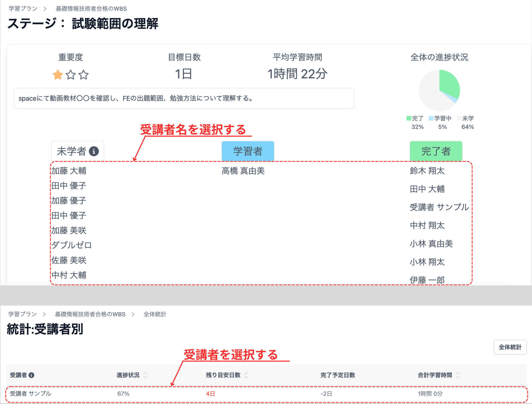Click the second star to raise importance
Screen dimensions: 532x404
click(x=71, y=75)
